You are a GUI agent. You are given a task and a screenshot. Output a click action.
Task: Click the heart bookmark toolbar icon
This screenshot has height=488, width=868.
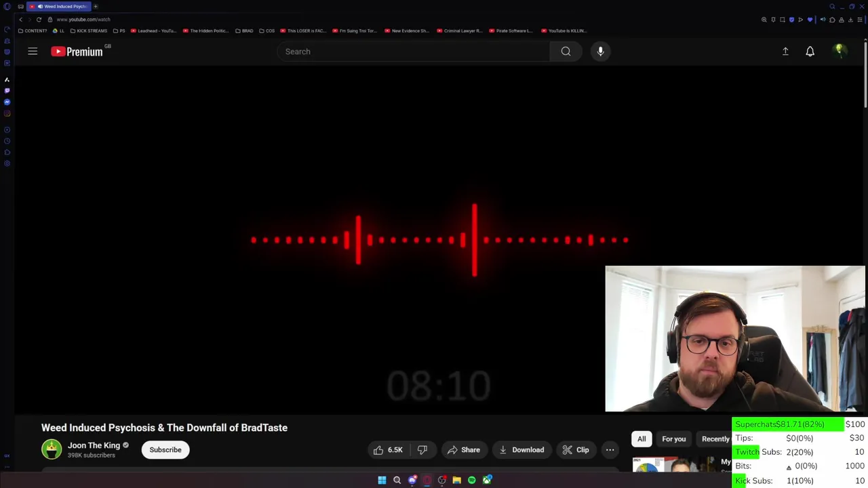(810, 20)
